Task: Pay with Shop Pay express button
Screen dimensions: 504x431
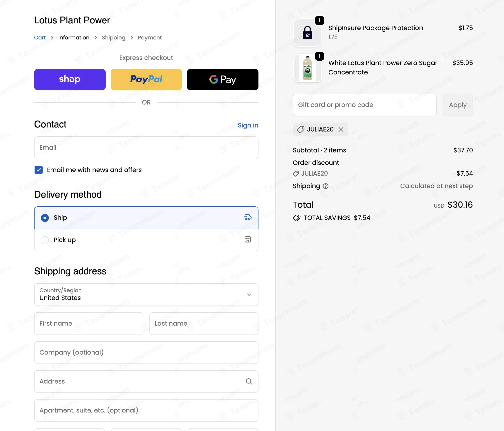Action: pyautogui.click(x=70, y=80)
